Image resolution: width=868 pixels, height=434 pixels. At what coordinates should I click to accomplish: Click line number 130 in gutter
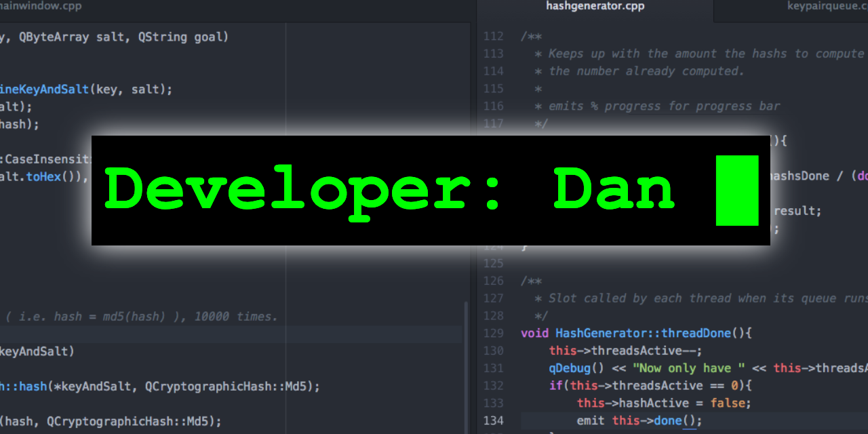point(493,351)
